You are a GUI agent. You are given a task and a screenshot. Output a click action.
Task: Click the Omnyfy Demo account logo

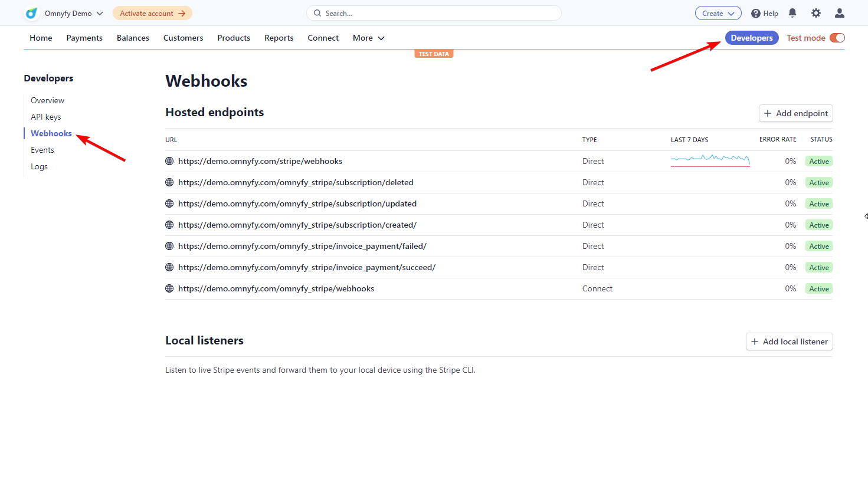pos(32,13)
